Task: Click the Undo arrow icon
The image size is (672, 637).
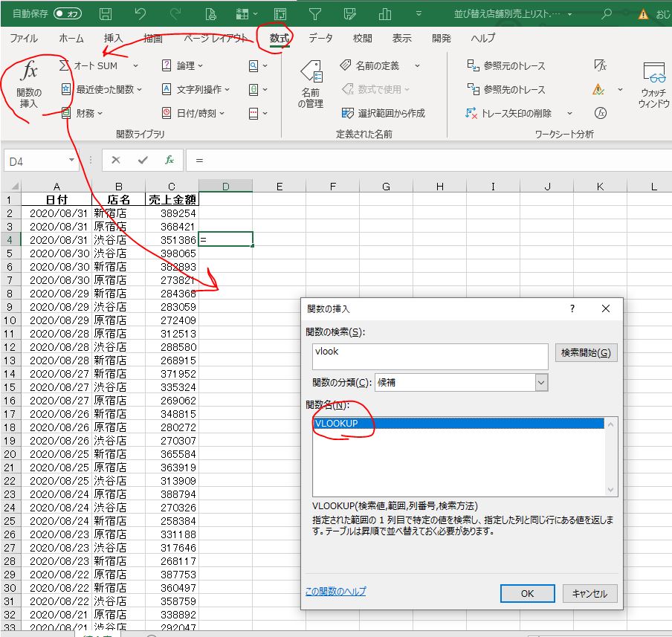Action: click(141, 14)
